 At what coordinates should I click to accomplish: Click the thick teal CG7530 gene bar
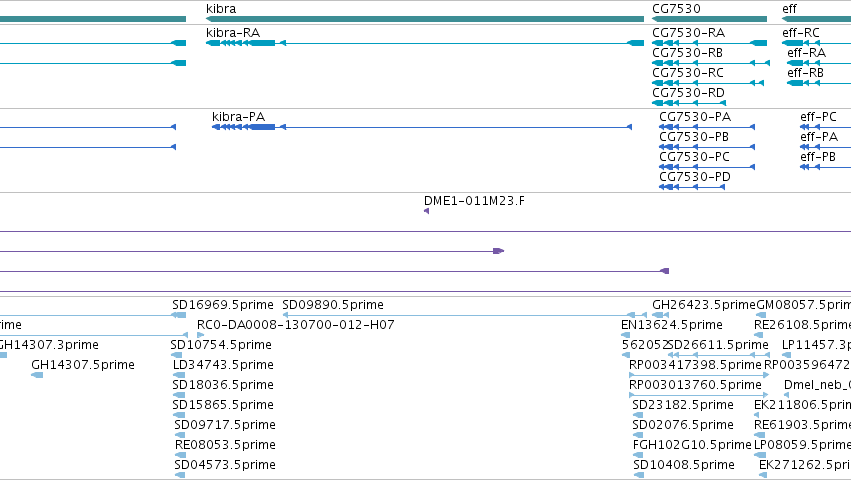709,19
